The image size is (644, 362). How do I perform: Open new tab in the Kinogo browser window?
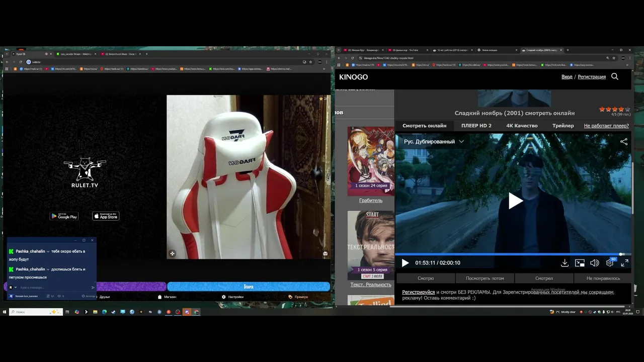click(568, 50)
